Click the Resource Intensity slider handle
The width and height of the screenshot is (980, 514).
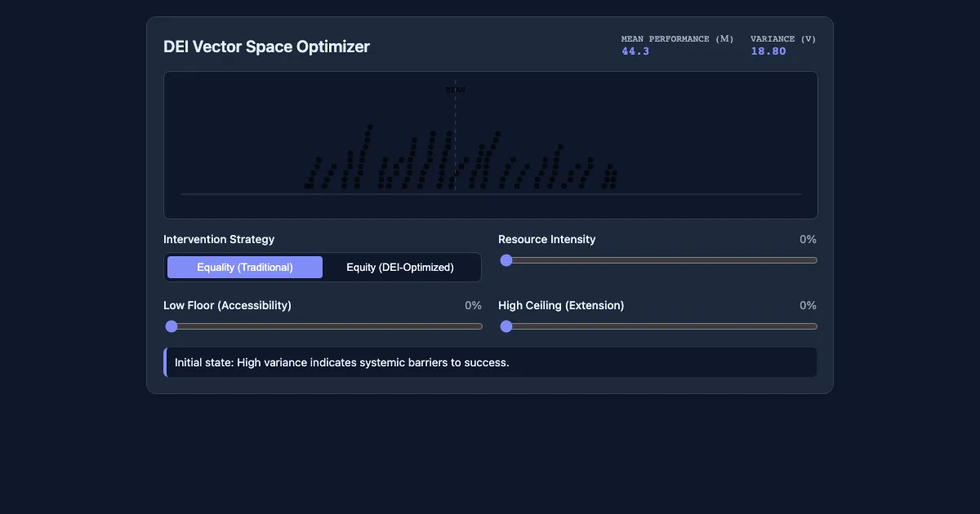506,260
